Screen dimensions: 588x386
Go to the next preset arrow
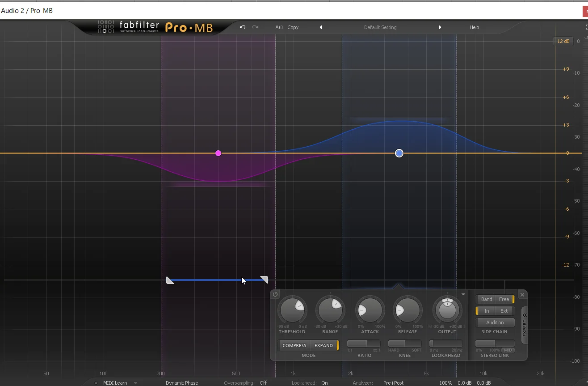coord(440,27)
